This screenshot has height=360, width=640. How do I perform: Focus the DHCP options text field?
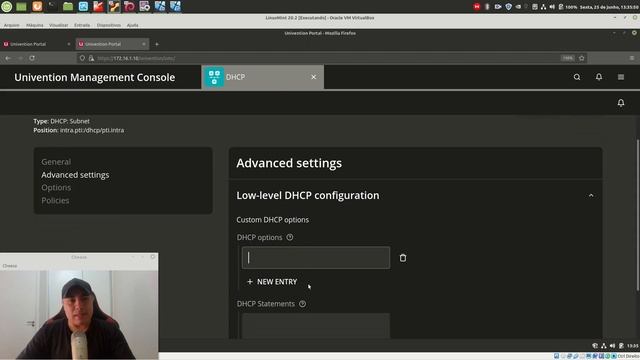pos(316,258)
